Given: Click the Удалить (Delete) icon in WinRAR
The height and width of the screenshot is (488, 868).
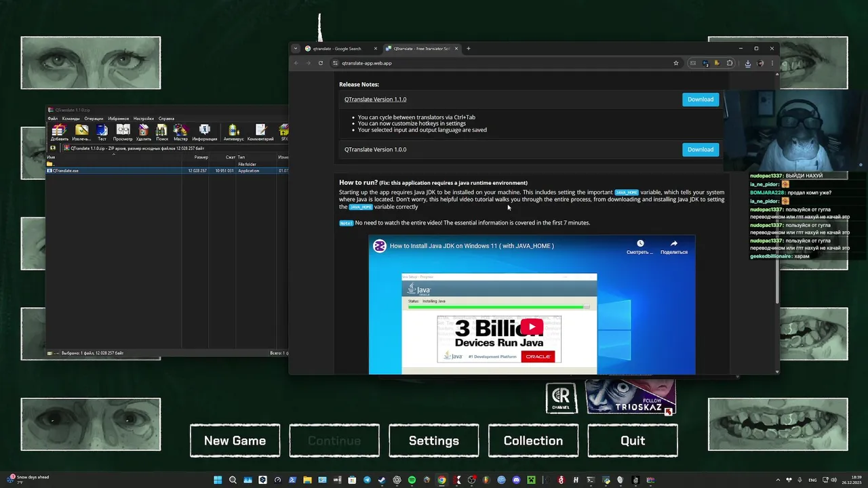Looking at the screenshot, I should 144,131.
